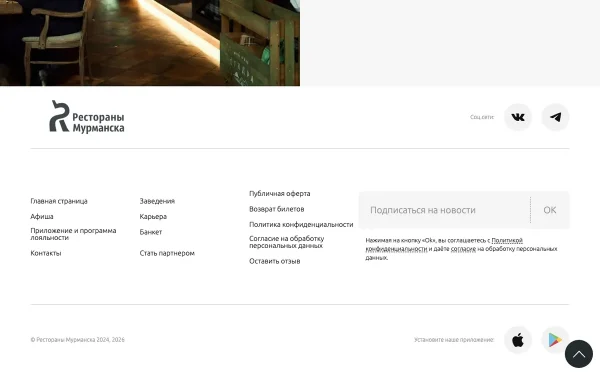
Task: Open the VK social network icon
Action: tap(518, 117)
